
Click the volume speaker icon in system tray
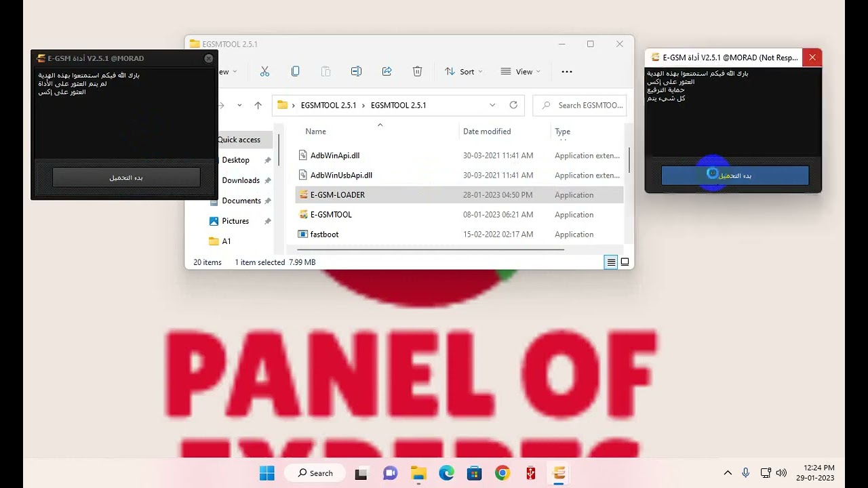[x=781, y=472]
